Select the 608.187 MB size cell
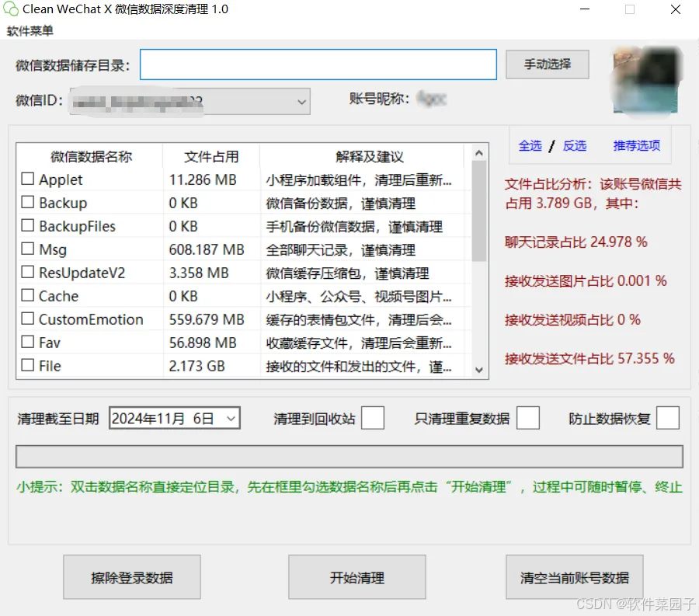Image resolution: width=699 pixels, height=616 pixels. point(207,249)
